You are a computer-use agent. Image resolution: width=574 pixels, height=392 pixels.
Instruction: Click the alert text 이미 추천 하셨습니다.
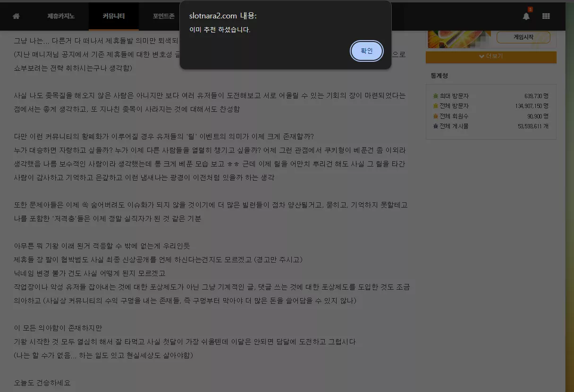click(220, 30)
